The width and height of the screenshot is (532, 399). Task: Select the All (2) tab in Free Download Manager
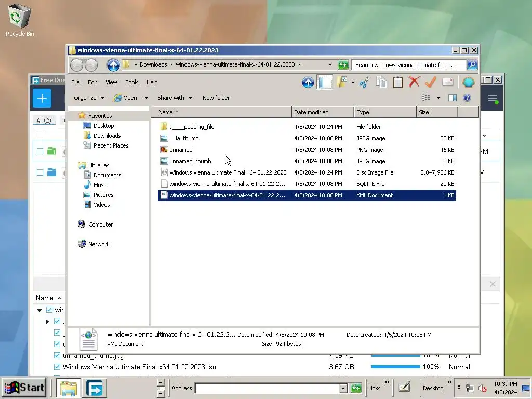(x=44, y=121)
